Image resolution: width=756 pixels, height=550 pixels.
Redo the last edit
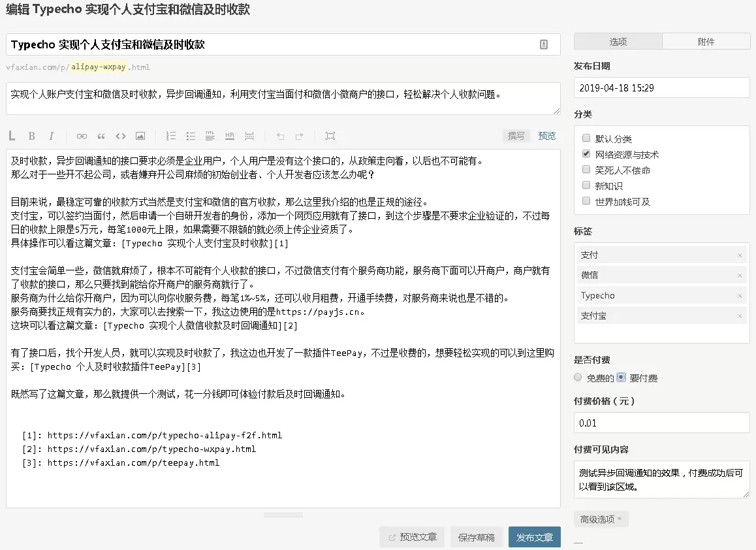pyautogui.click(x=300, y=136)
